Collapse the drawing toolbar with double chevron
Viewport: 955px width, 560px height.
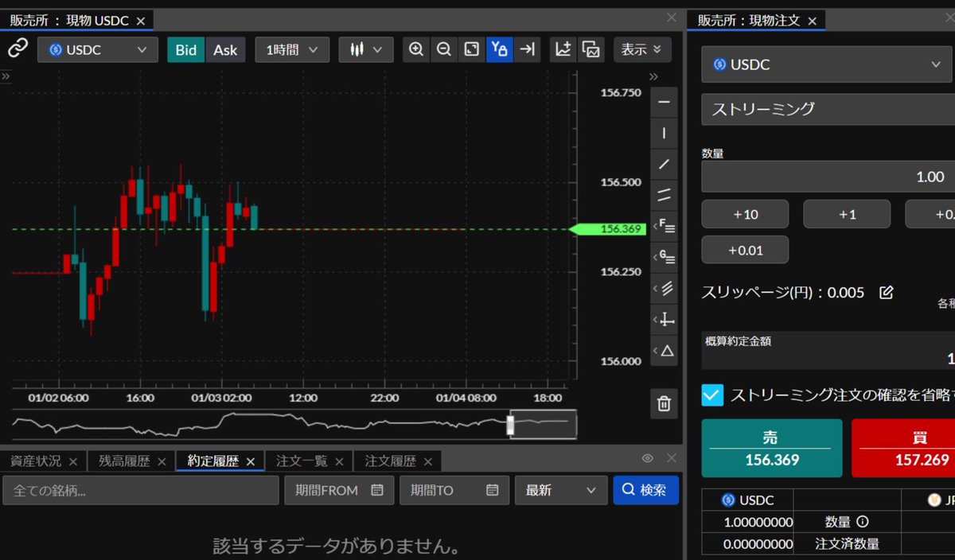(654, 76)
